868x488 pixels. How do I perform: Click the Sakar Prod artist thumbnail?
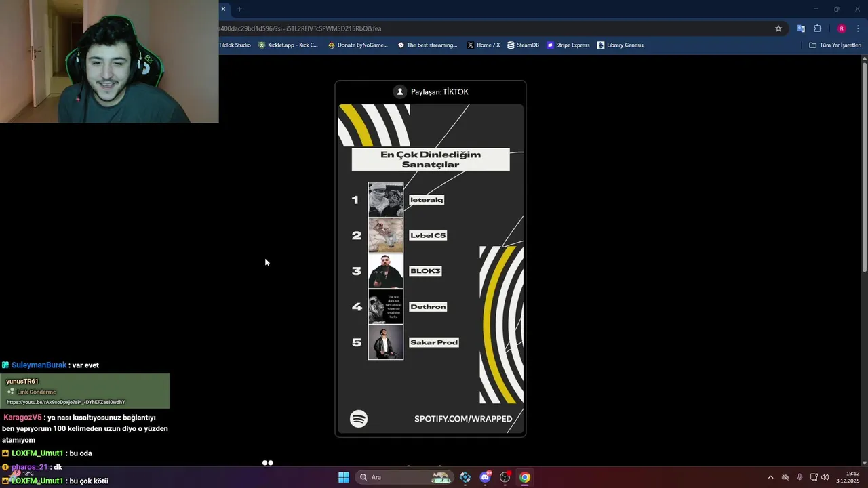pyautogui.click(x=386, y=342)
